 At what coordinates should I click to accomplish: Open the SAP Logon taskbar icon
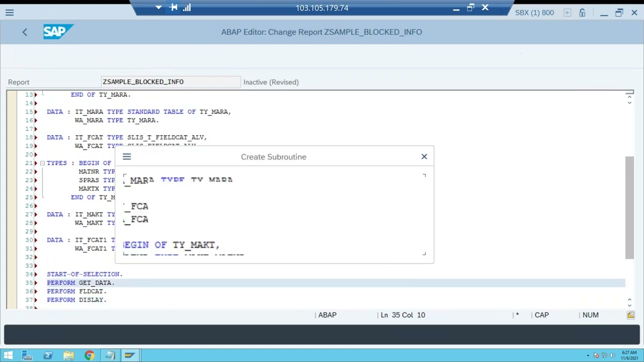click(x=110, y=355)
